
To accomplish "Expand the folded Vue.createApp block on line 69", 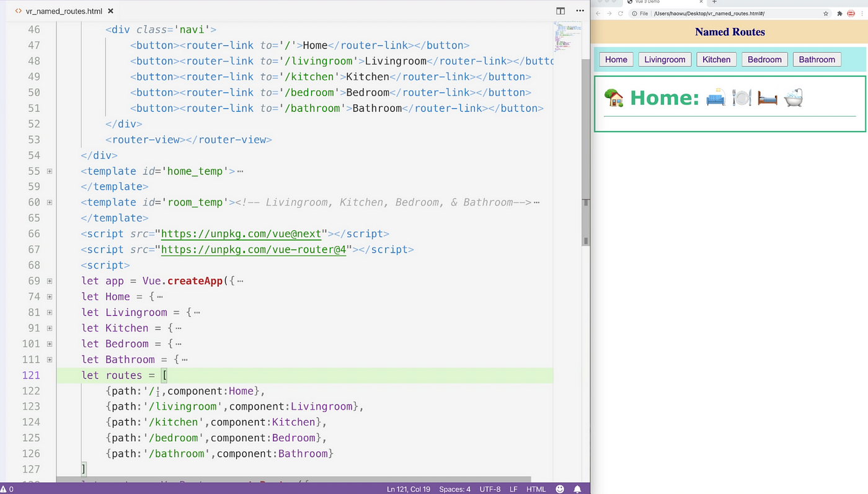I will point(50,281).
